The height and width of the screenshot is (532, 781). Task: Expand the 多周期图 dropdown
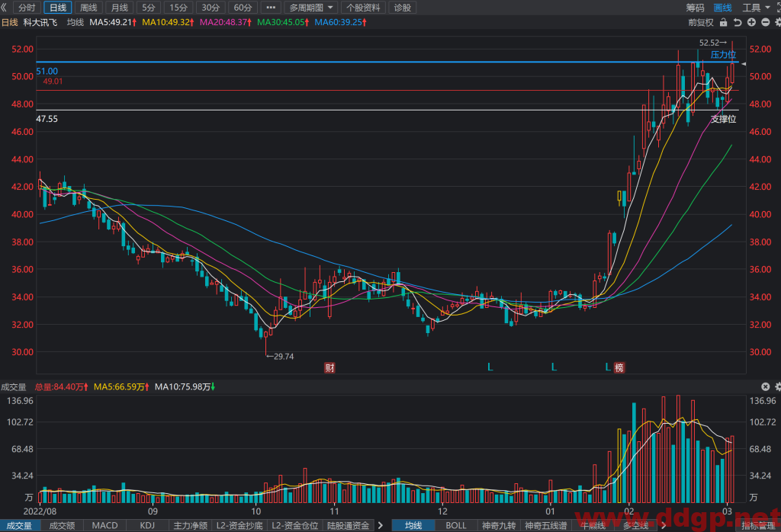311,8
